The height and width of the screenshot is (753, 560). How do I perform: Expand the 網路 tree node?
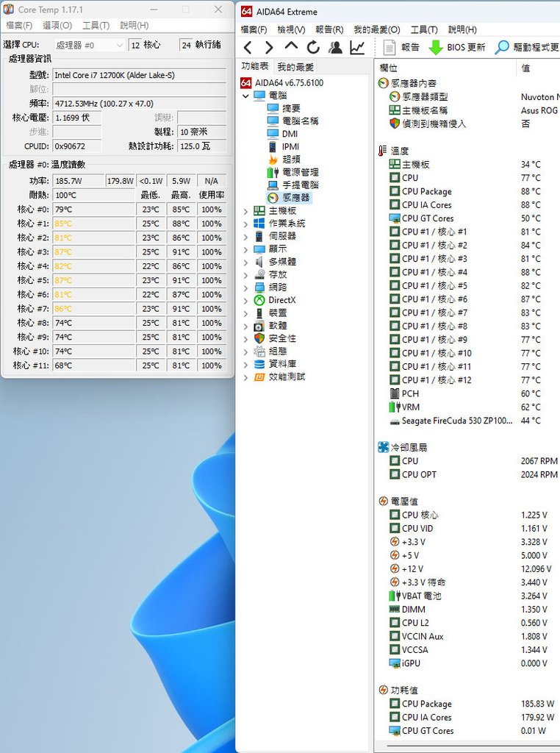pyautogui.click(x=245, y=288)
